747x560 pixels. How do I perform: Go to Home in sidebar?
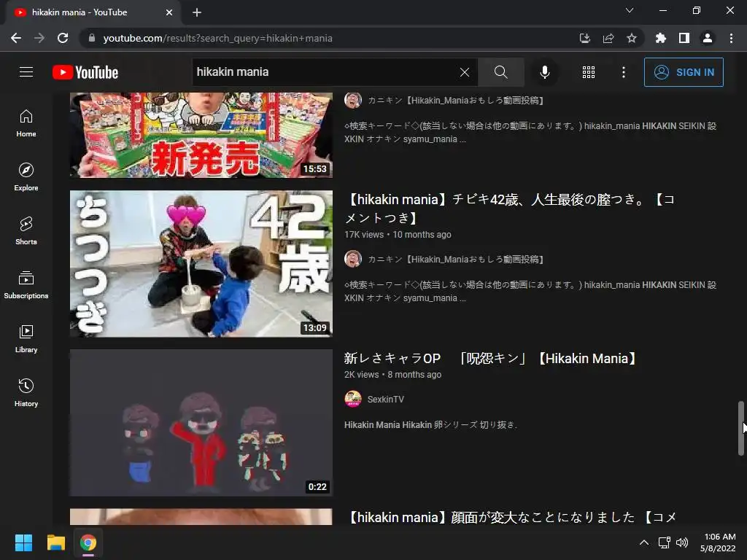pyautogui.click(x=26, y=122)
